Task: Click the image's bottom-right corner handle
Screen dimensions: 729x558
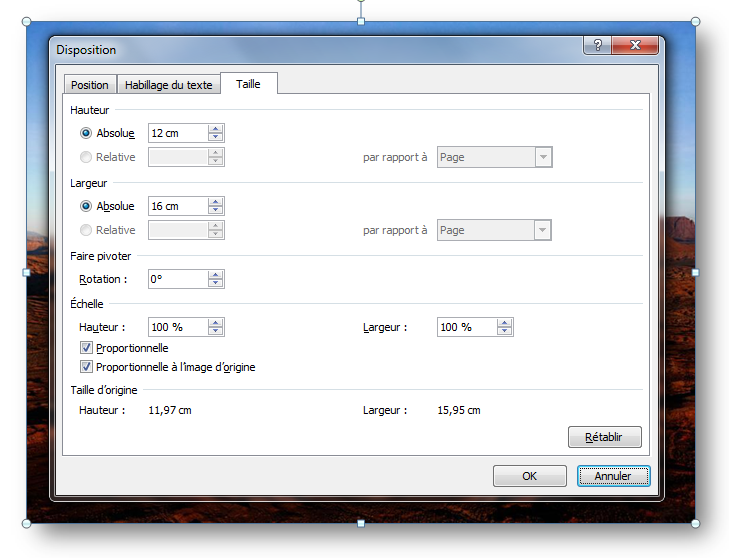Action: 696,524
